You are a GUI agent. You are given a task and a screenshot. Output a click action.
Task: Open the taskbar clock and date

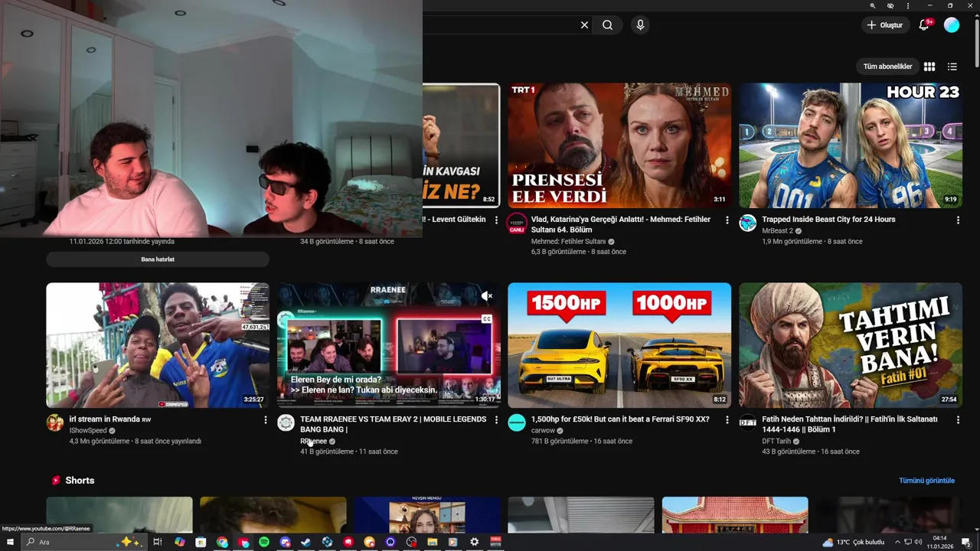pos(939,542)
